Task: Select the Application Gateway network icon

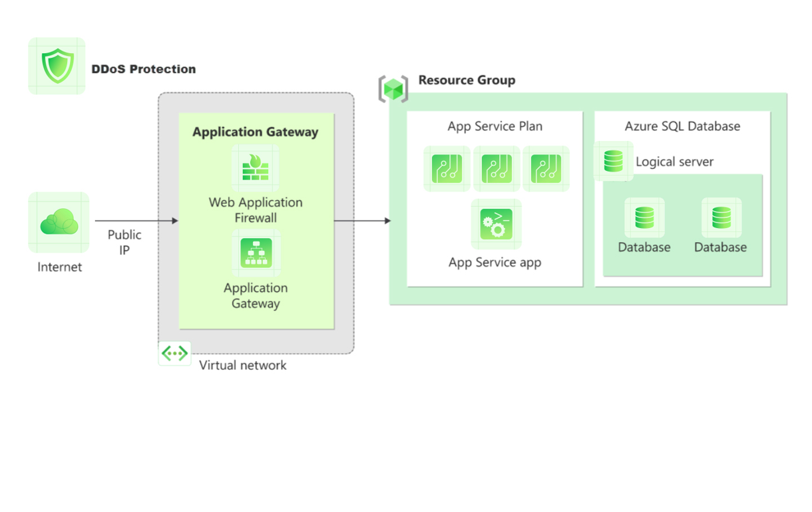Action: (x=256, y=253)
